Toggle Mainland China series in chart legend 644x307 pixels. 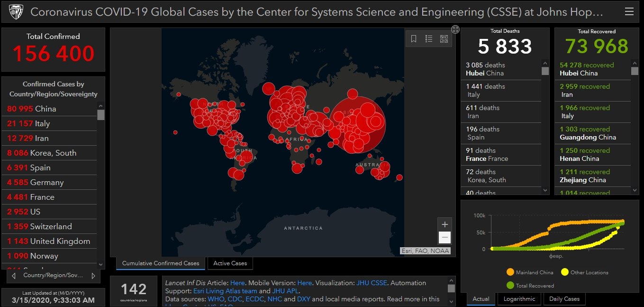pyautogui.click(x=530, y=272)
